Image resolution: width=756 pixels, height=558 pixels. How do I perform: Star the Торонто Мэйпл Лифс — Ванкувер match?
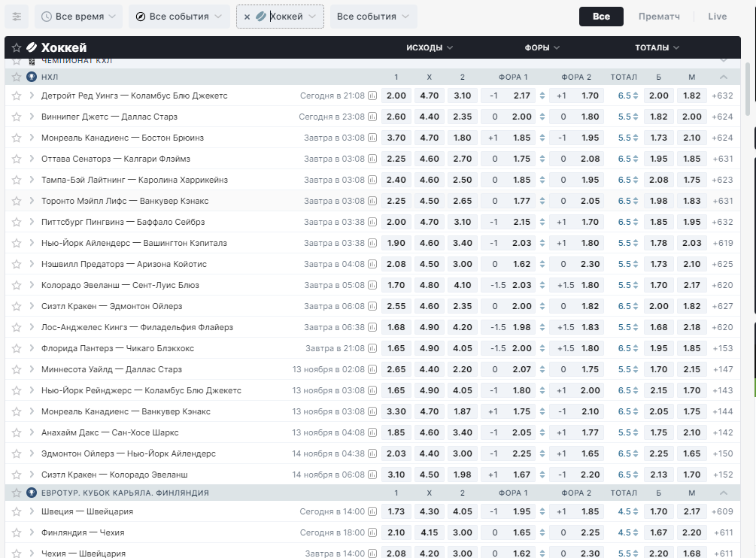[x=17, y=201]
